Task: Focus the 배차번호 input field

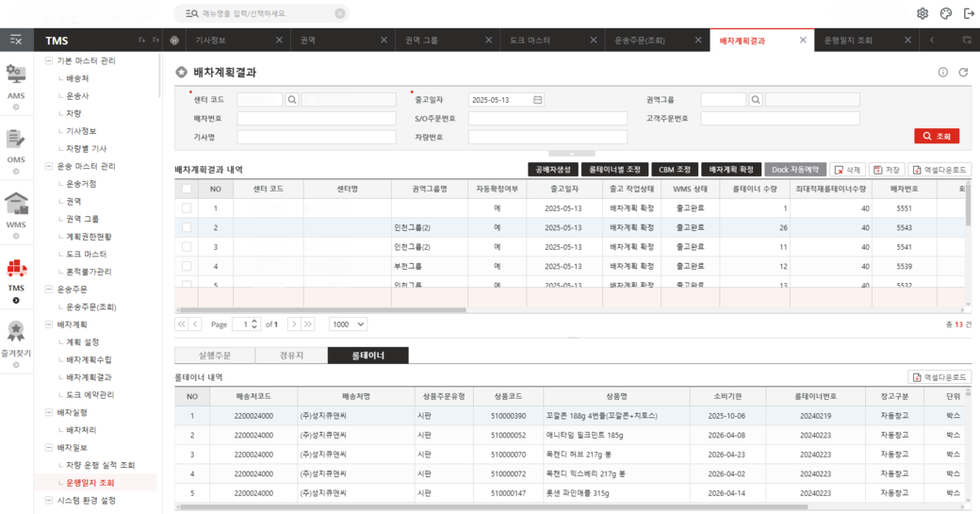Action: (317, 118)
